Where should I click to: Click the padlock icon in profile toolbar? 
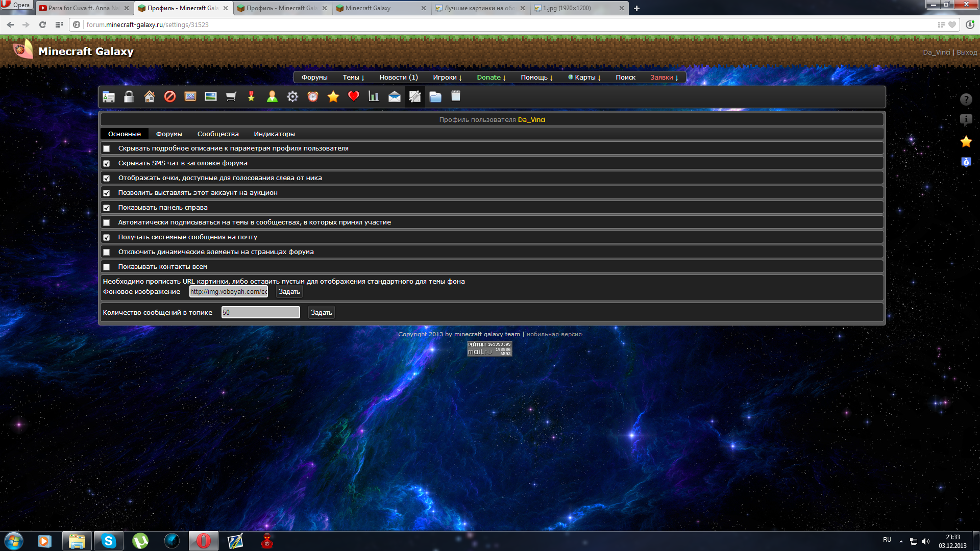(129, 96)
